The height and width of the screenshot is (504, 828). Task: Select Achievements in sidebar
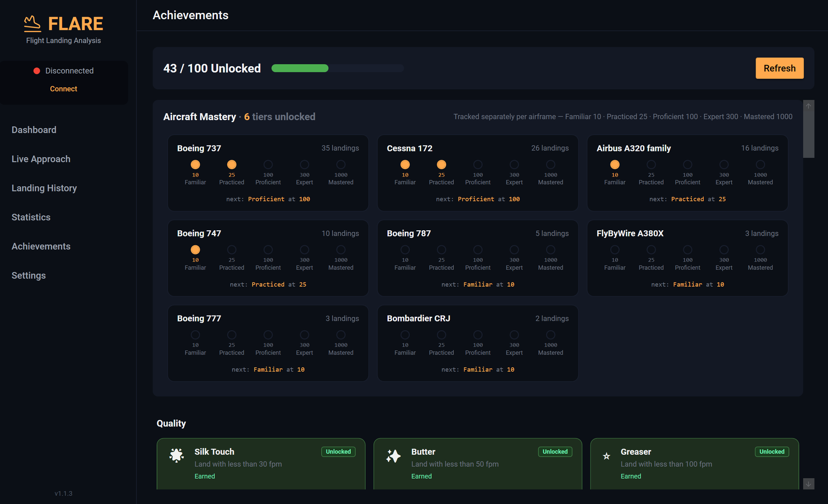coord(41,246)
